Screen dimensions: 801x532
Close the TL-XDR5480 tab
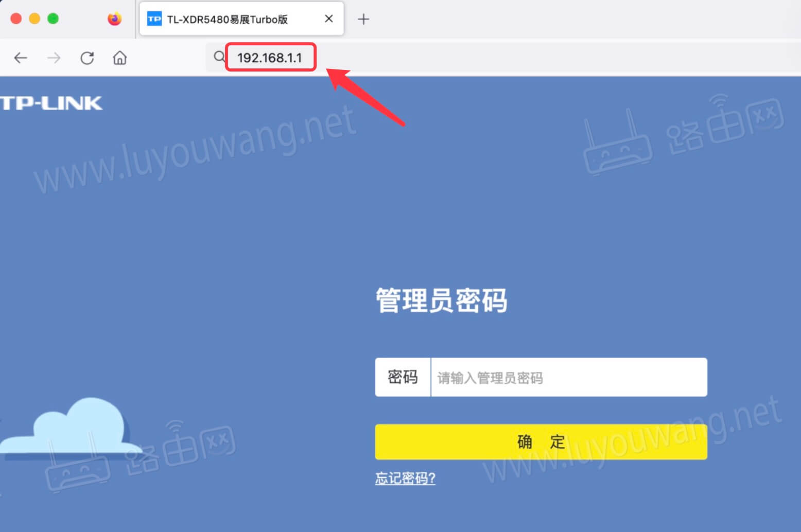coord(329,18)
